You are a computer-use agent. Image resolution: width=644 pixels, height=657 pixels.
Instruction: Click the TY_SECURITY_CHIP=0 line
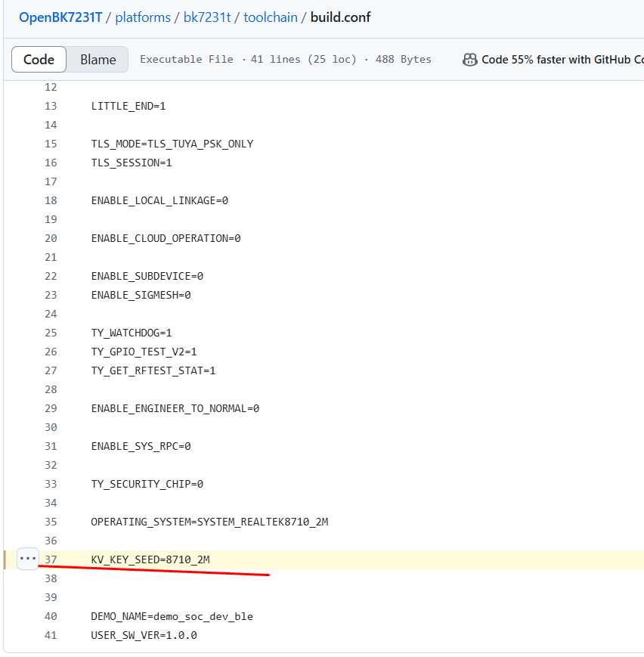(x=147, y=484)
